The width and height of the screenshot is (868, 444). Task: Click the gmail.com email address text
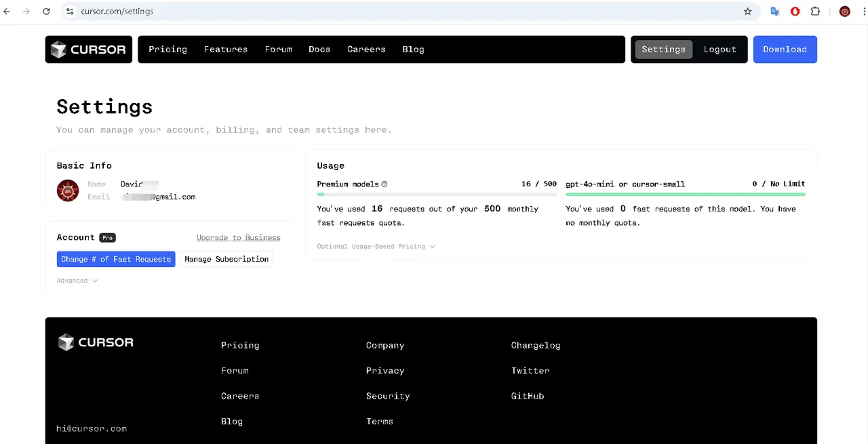point(159,197)
